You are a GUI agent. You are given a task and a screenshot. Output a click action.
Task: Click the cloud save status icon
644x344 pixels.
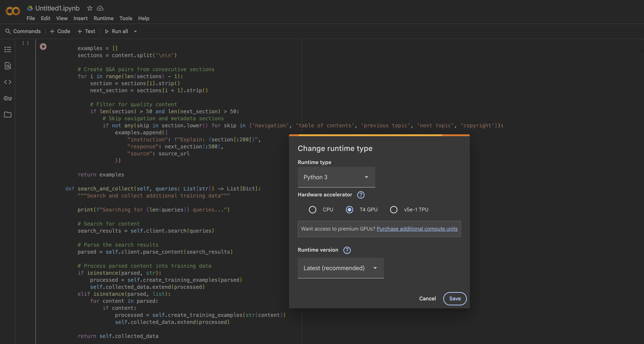point(100,8)
